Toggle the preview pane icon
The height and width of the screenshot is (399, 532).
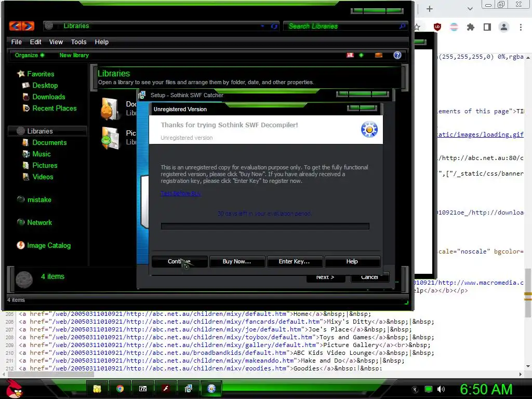point(379,55)
